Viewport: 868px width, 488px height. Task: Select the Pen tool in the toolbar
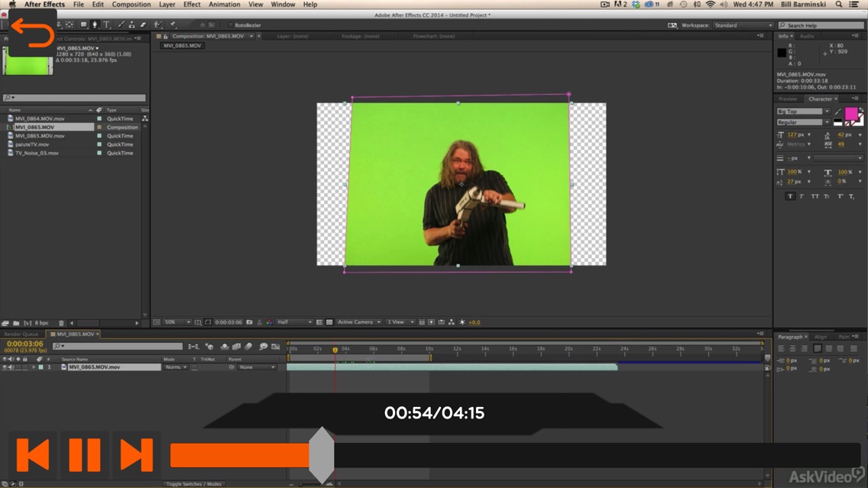pyautogui.click(x=94, y=25)
